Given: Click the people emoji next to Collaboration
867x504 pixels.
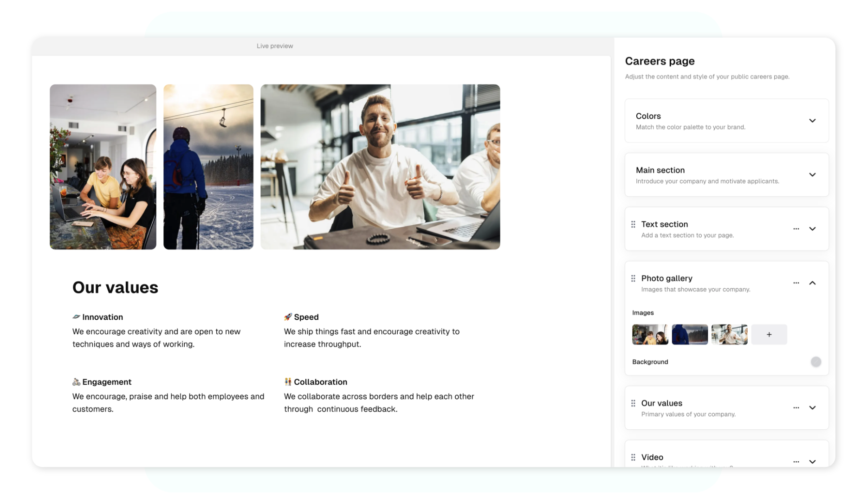Looking at the screenshot, I should click(x=288, y=382).
